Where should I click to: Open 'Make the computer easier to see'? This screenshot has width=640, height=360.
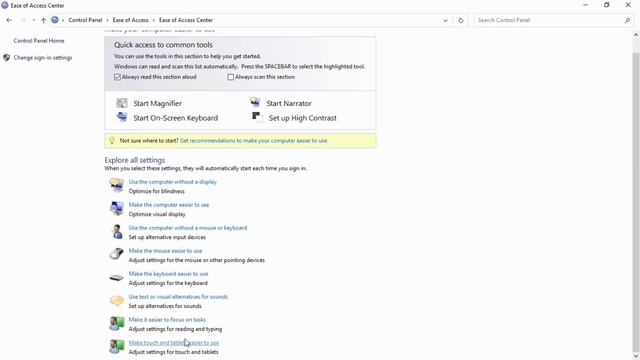click(169, 204)
